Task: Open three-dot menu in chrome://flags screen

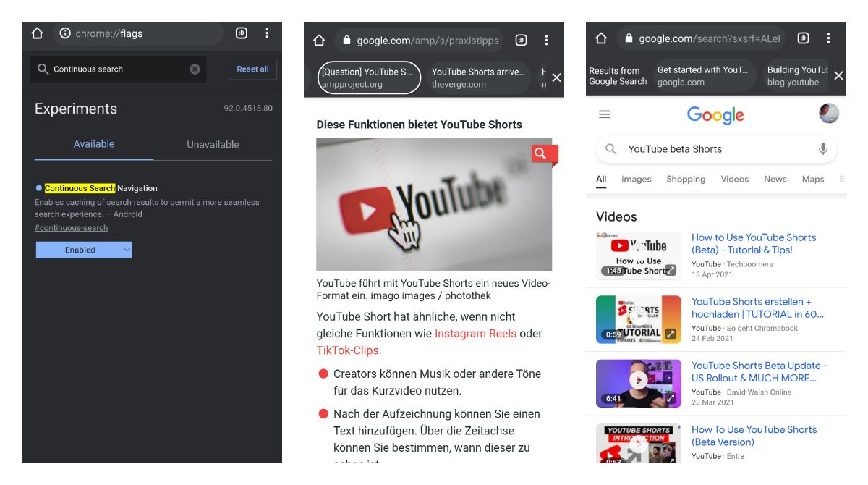Action: point(267,33)
